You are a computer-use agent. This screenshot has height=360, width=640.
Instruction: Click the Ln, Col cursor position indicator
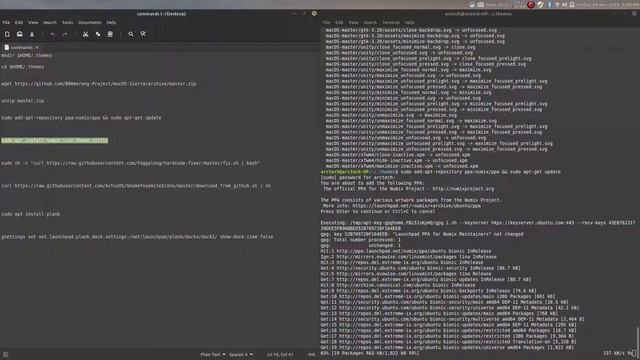click(x=280, y=354)
